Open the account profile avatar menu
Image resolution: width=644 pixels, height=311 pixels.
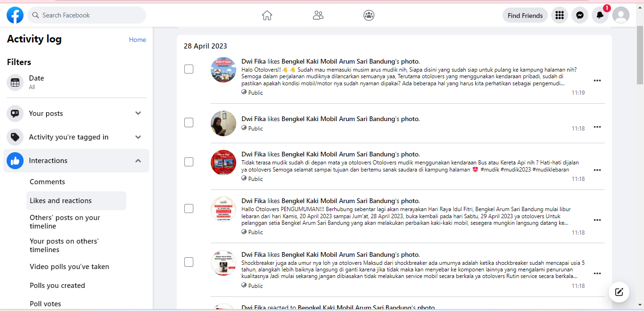621,15
